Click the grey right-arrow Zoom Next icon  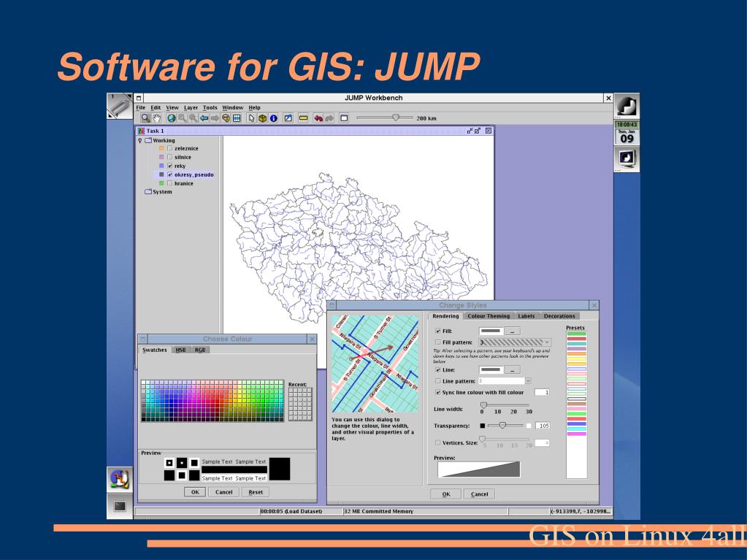click(215, 118)
